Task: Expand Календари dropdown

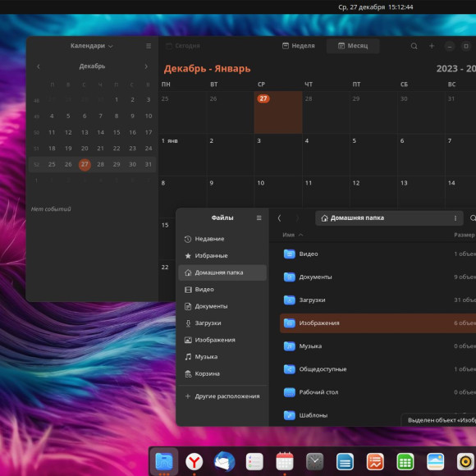Action: coord(92,46)
